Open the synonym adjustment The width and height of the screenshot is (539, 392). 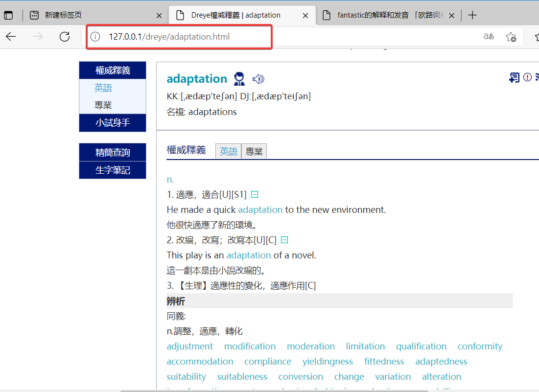point(190,346)
